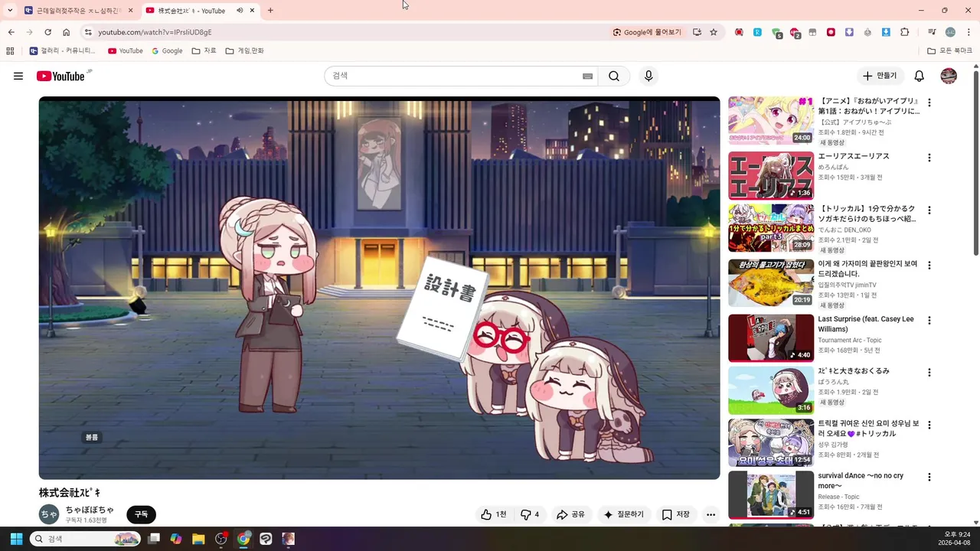The image size is (980, 551).
Task: Open the Extensions puzzle icon
Action: click(x=904, y=32)
